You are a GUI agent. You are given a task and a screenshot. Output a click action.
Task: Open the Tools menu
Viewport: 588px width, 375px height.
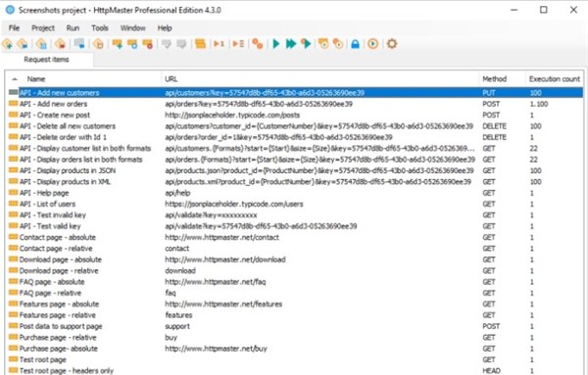[100, 28]
